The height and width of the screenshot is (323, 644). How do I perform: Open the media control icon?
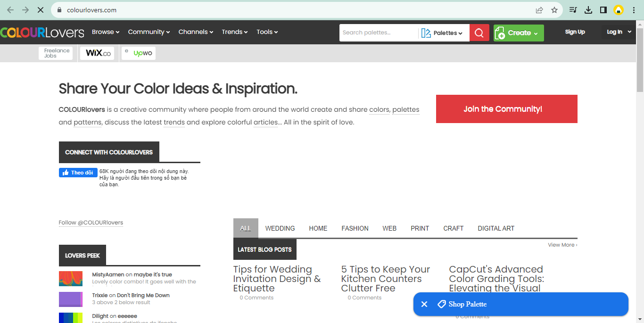tap(573, 10)
